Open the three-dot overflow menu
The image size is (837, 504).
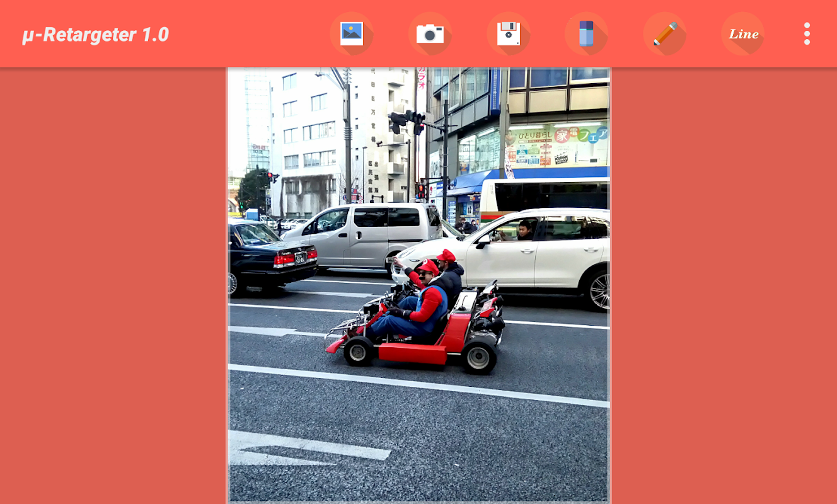click(807, 34)
